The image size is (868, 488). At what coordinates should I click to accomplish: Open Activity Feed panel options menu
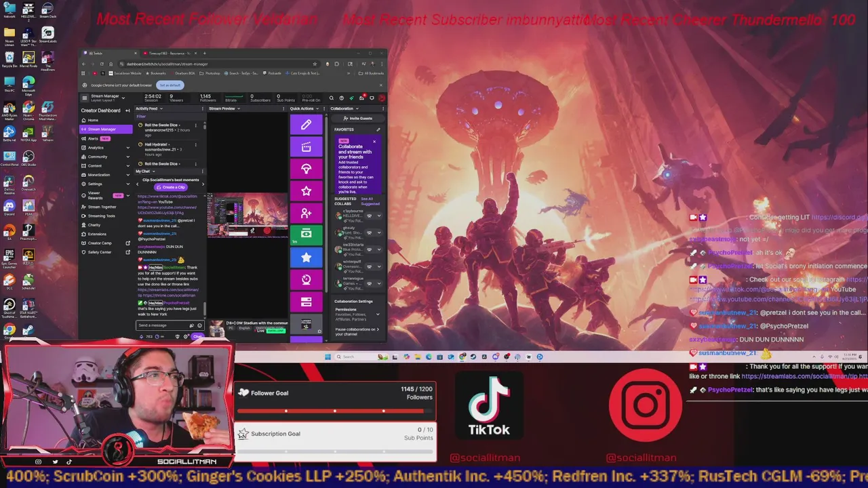203,108
